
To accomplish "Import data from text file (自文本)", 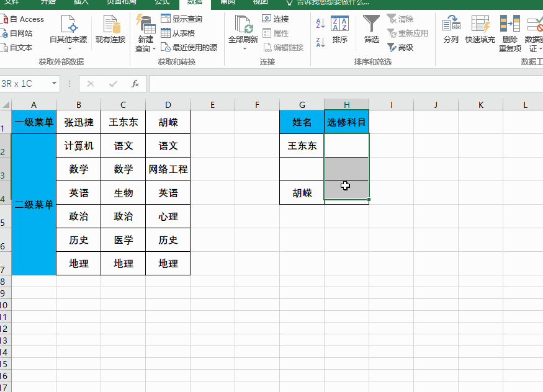I will [x=17, y=47].
